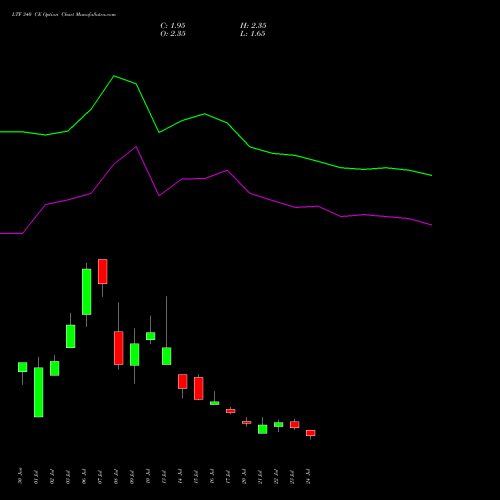The image size is (500, 500).
Task: Click the low value L: 1.65
Action: pyautogui.click(x=253, y=34)
